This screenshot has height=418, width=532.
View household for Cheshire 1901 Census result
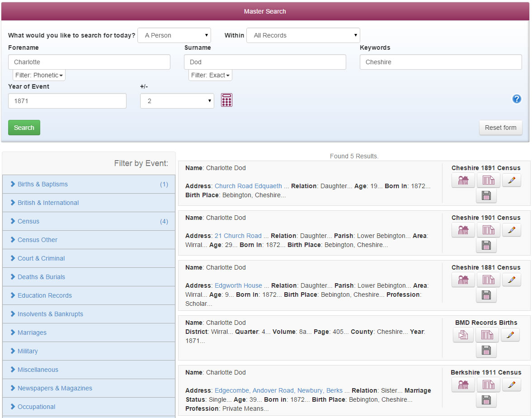pyautogui.click(x=463, y=230)
